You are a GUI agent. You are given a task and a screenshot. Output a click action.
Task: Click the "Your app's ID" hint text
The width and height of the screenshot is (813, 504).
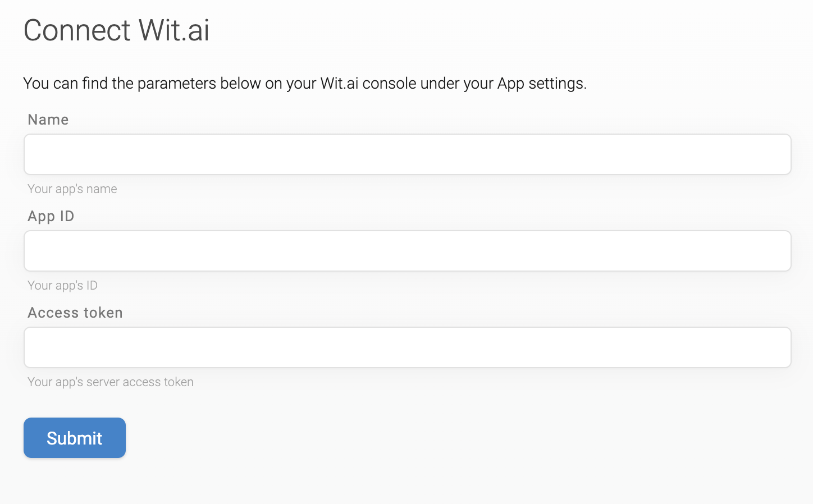[x=62, y=286]
